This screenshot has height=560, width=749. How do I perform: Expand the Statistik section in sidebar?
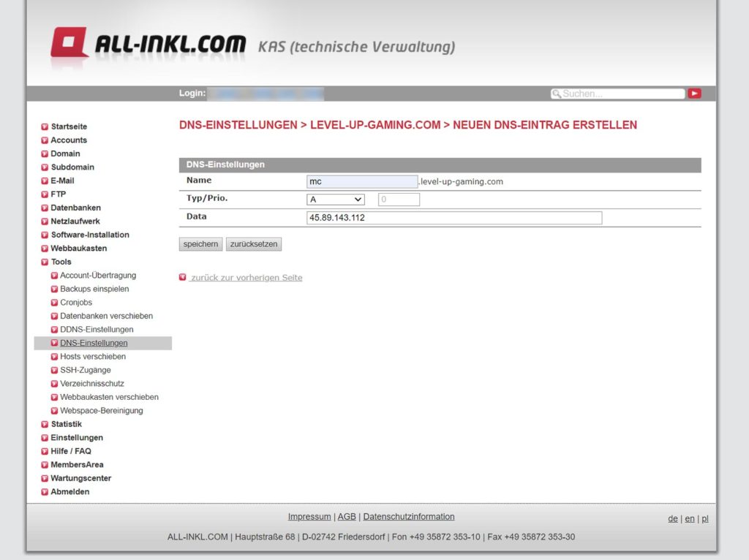[x=66, y=424]
